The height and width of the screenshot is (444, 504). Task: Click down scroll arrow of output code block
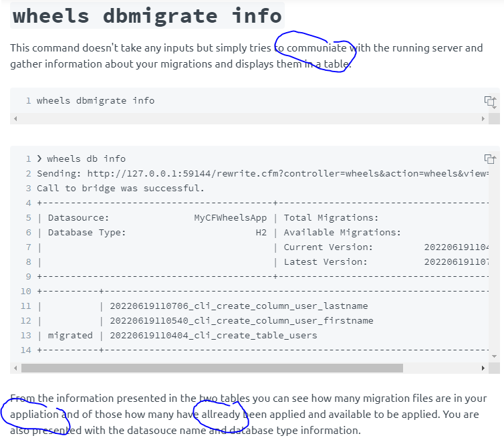pyautogui.click(x=494, y=356)
